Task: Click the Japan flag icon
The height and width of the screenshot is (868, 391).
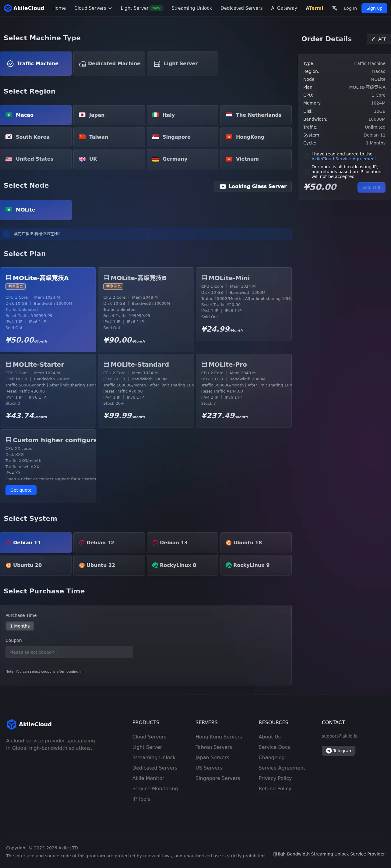Action: pyautogui.click(x=82, y=115)
